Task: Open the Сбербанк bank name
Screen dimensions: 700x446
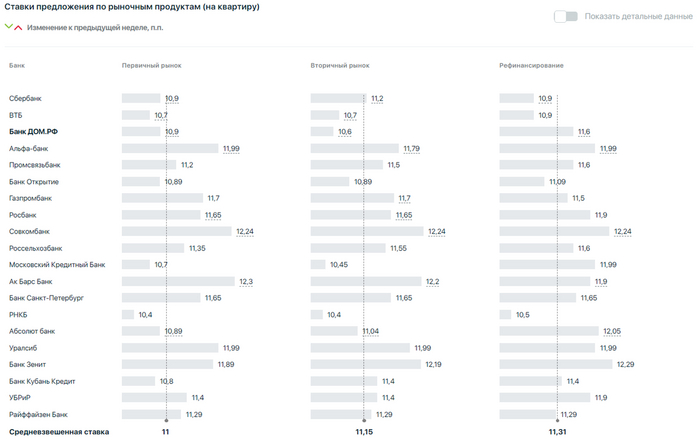Action: point(25,98)
